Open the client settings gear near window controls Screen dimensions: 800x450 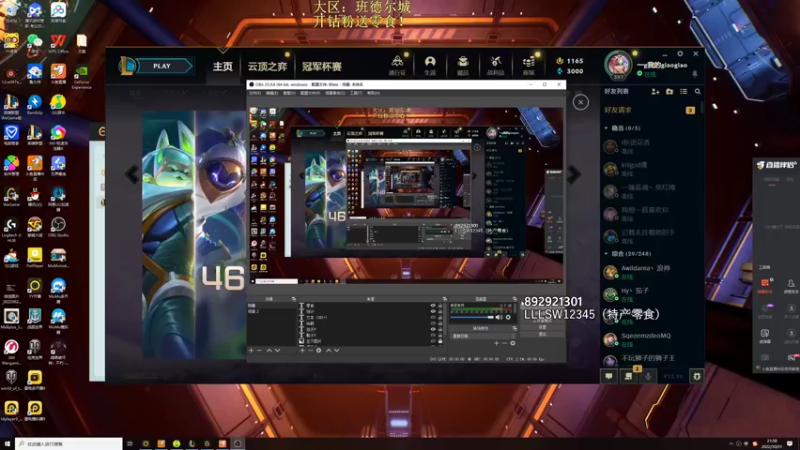[680, 54]
